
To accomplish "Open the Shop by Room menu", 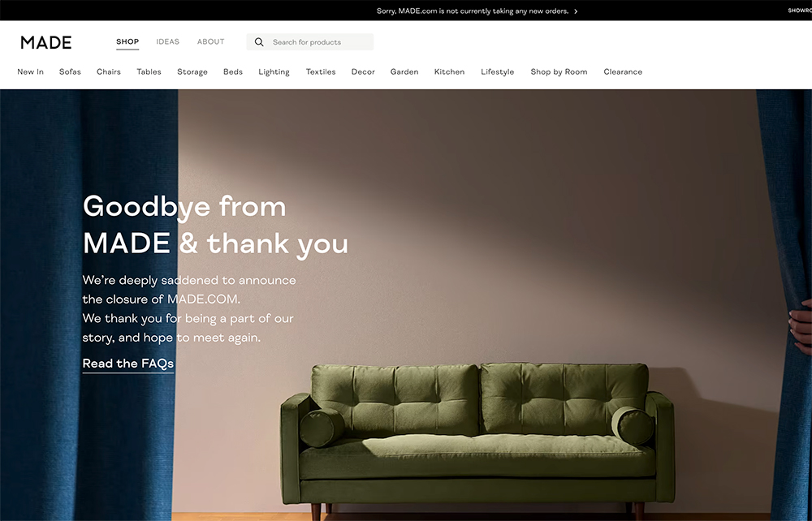I will (559, 72).
